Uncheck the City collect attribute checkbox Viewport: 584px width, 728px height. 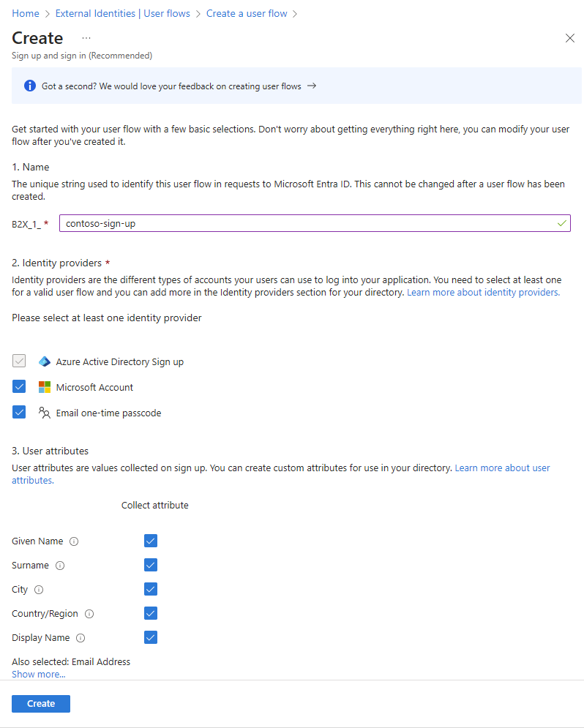150,589
